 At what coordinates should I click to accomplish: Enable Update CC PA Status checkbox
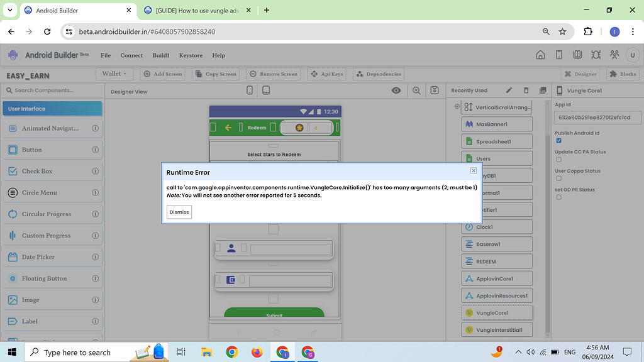pos(558,159)
